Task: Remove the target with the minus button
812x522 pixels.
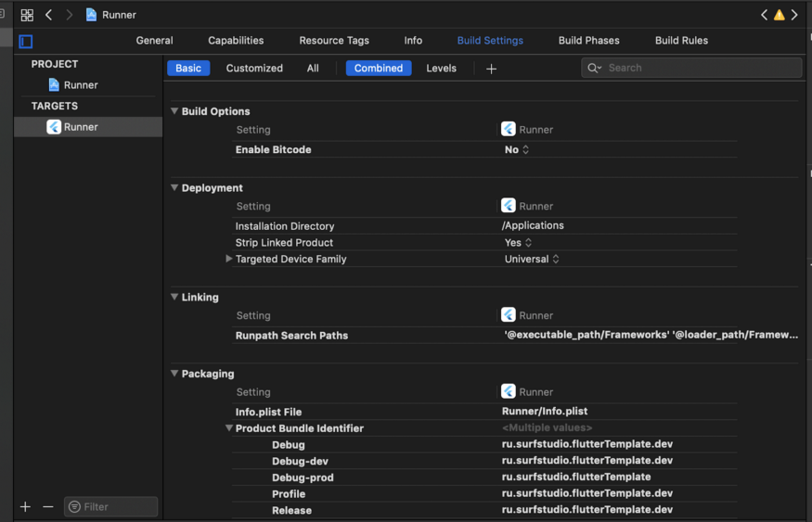Action: pyautogui.click(x=48, y=506)
